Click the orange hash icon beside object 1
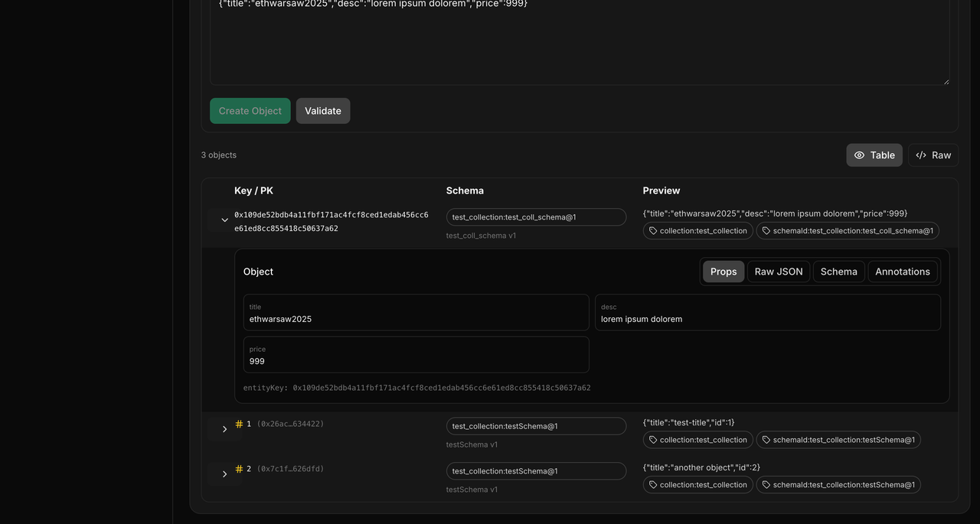This screenshot has width=980, height=524. click(238, 423)
